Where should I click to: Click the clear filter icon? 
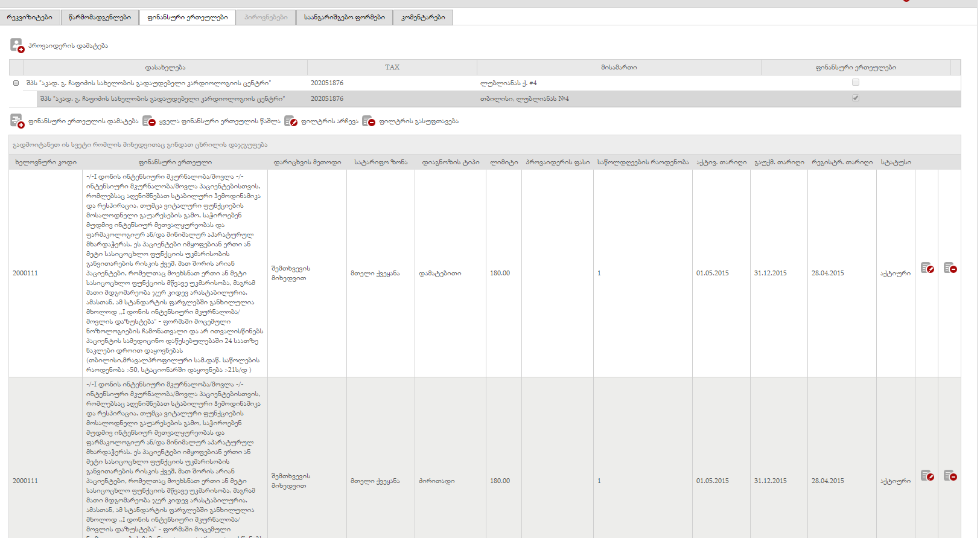tap(369, 121)
